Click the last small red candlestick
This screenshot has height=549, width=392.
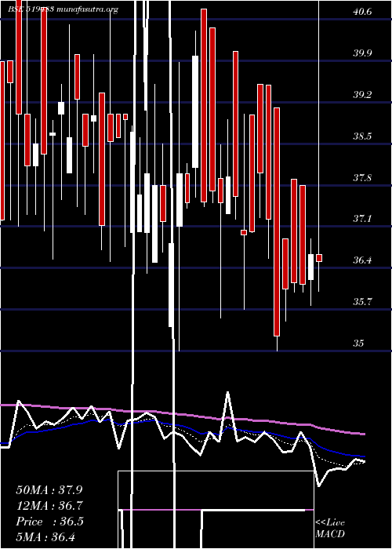point(319,258)
